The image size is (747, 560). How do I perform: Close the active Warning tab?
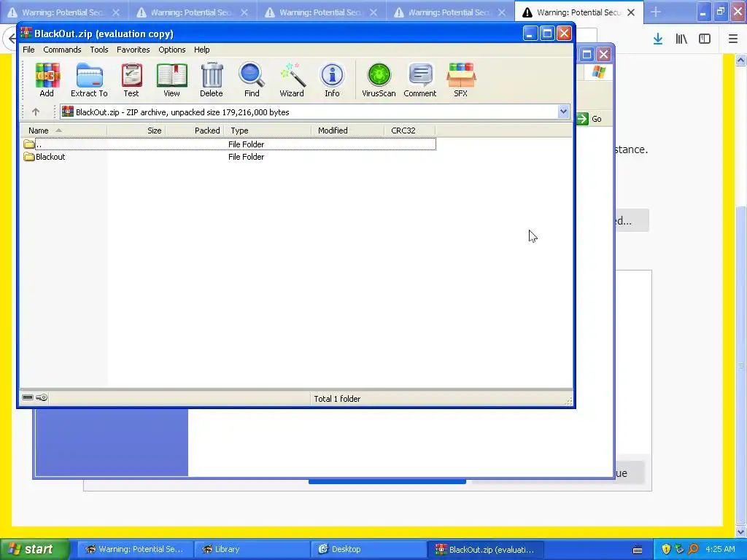click(631, 12)
